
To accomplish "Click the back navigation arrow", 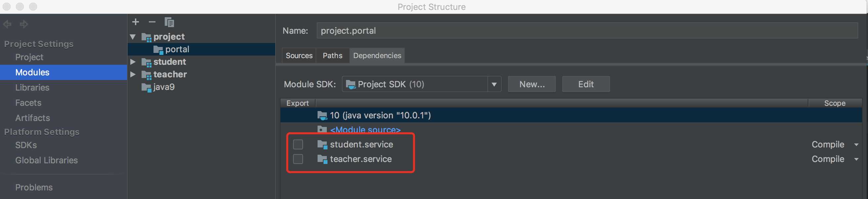I will (x=7, y=24).
